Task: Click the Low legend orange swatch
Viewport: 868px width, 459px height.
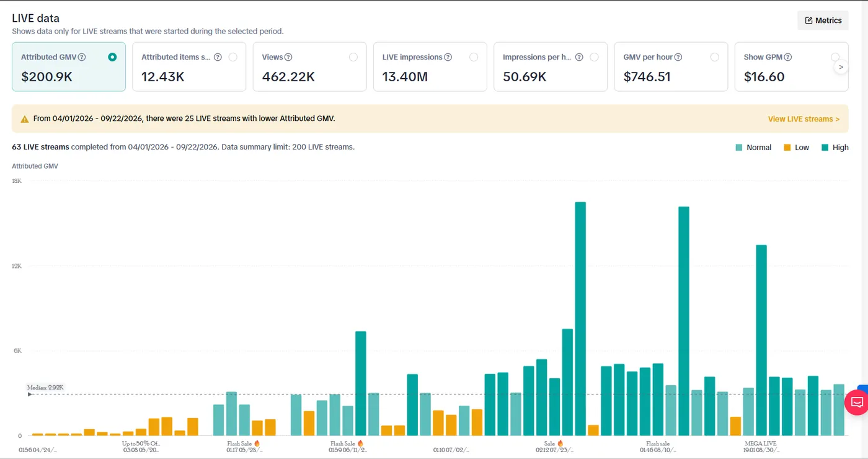Action: point(787,148)
